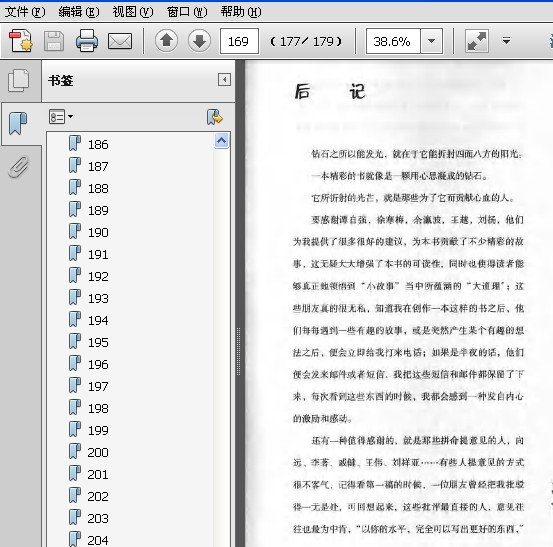Select bookmark 189
This screenshot has height=547, width=553.
(x=98, y=211)
